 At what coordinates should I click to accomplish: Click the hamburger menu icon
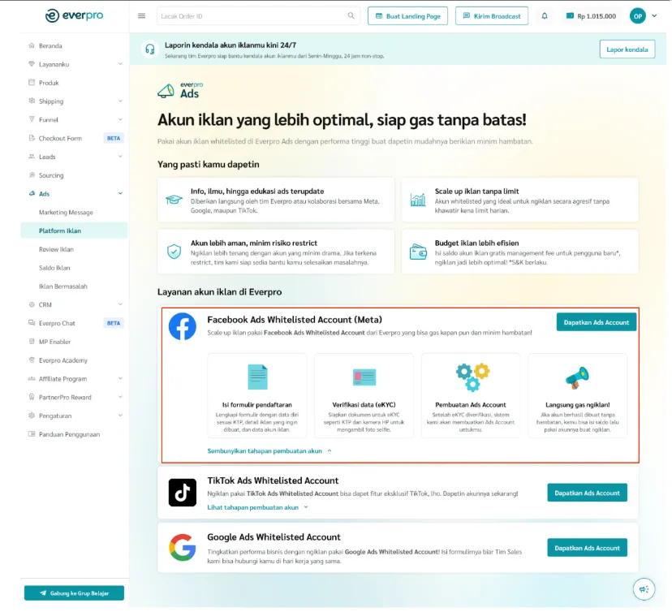142,16
